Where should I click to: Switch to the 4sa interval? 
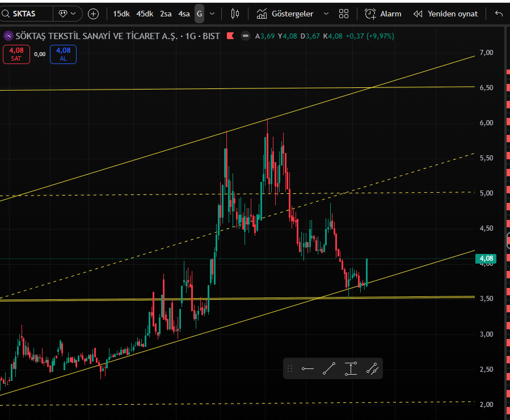[184, 14]
